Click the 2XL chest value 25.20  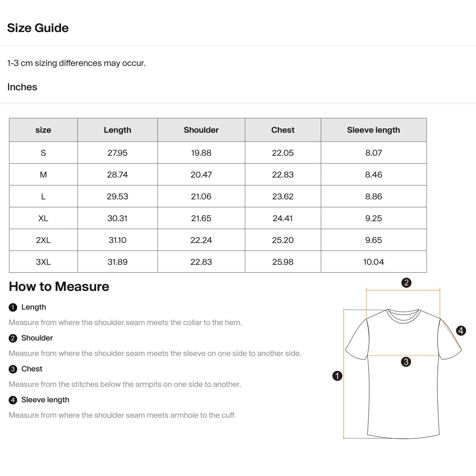(283, 240)
